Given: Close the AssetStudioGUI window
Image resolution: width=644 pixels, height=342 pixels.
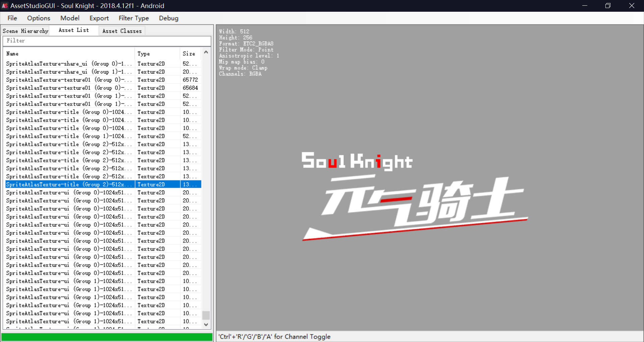Looking at the screenshot, I should coord(632,6).
